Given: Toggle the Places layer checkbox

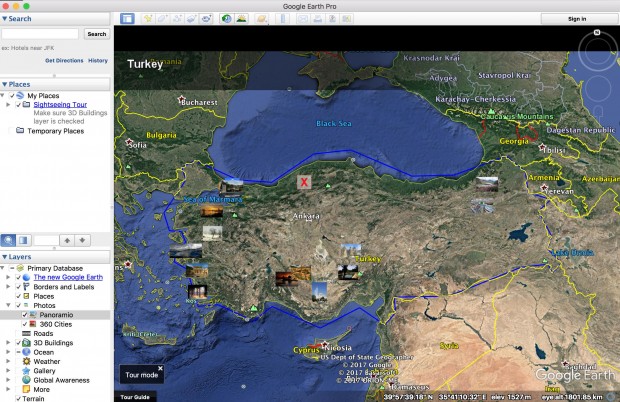Looking at the screenshot, I should point(18,296).
